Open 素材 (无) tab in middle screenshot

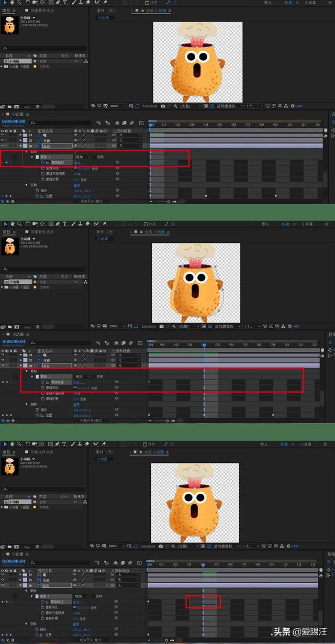click(x=105, y=231)
